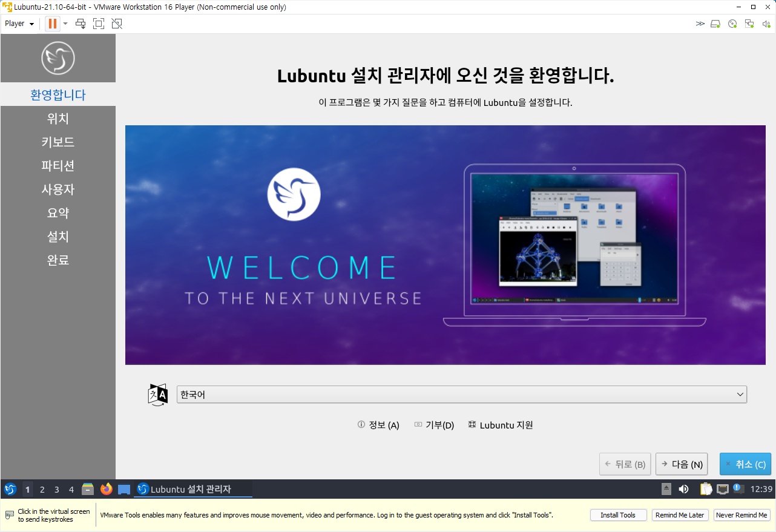The width and height of the screenshot is (776, 532).
Task: Open the clipboard manager tray icon
Action: tap(706, 489)
